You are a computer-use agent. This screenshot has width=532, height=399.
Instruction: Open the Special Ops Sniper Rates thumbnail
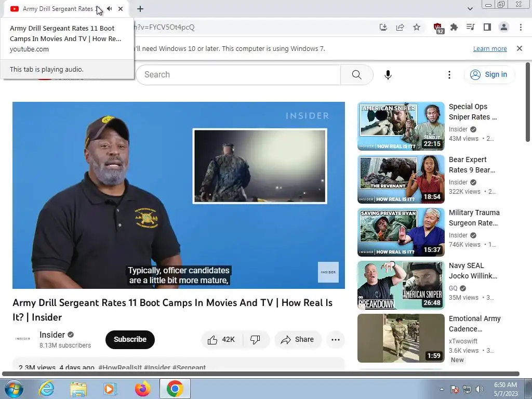tap(401, 126)
